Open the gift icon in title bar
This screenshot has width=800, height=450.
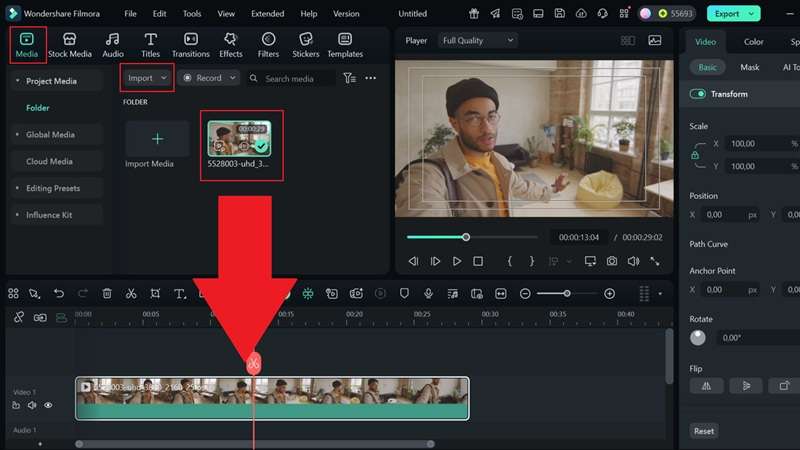474,14
